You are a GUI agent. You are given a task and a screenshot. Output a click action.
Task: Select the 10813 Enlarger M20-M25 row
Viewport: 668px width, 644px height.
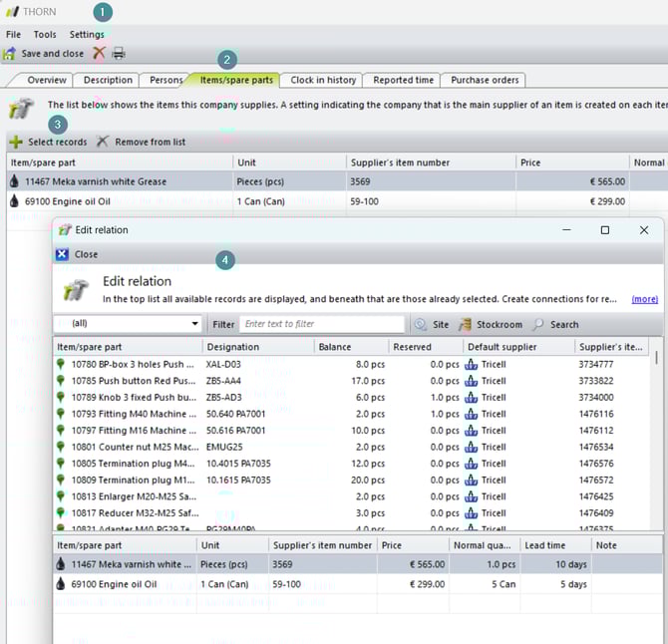tap(352, 496)
